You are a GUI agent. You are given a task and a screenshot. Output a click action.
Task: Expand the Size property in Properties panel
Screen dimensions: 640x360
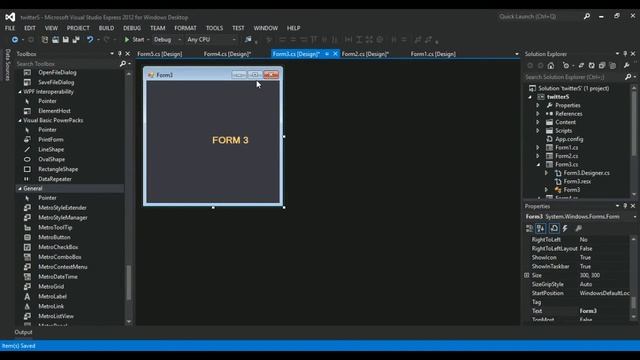coord(527,276)
